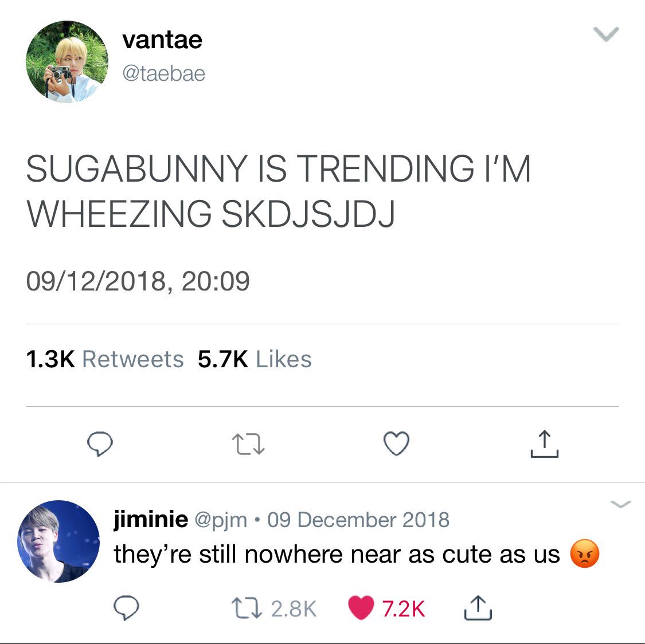Open vantae's profile picture
This screenshot has height=644, width=645.
coord(67,62)
